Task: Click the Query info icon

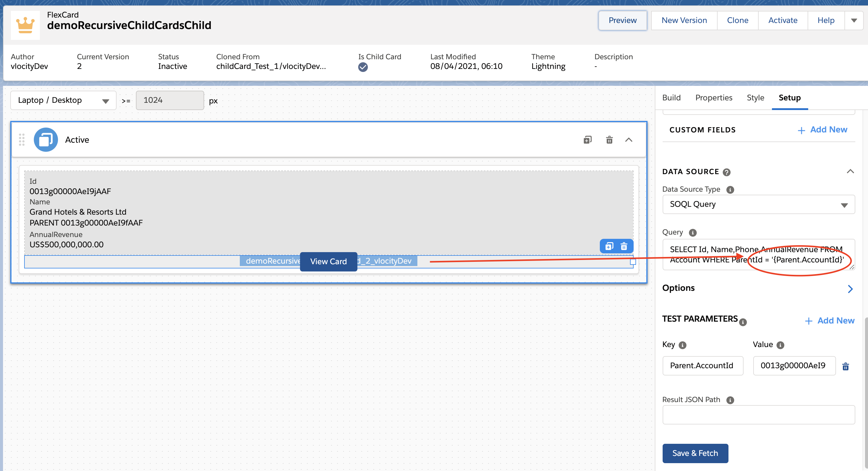Action: click(x=693, y=232)
